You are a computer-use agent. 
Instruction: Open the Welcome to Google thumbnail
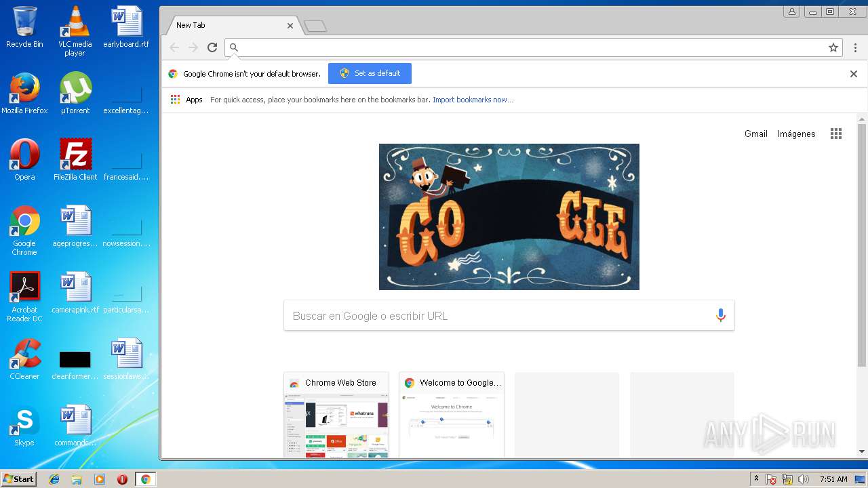[x=452, y=415]
